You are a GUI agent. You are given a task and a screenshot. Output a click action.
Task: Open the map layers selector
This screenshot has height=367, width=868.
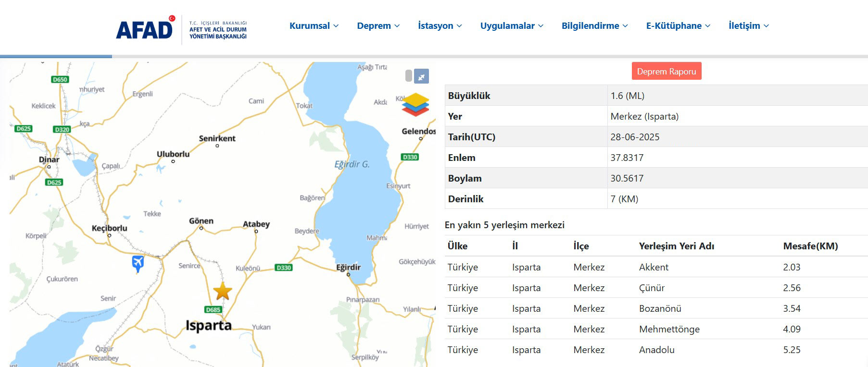(415, 104)
